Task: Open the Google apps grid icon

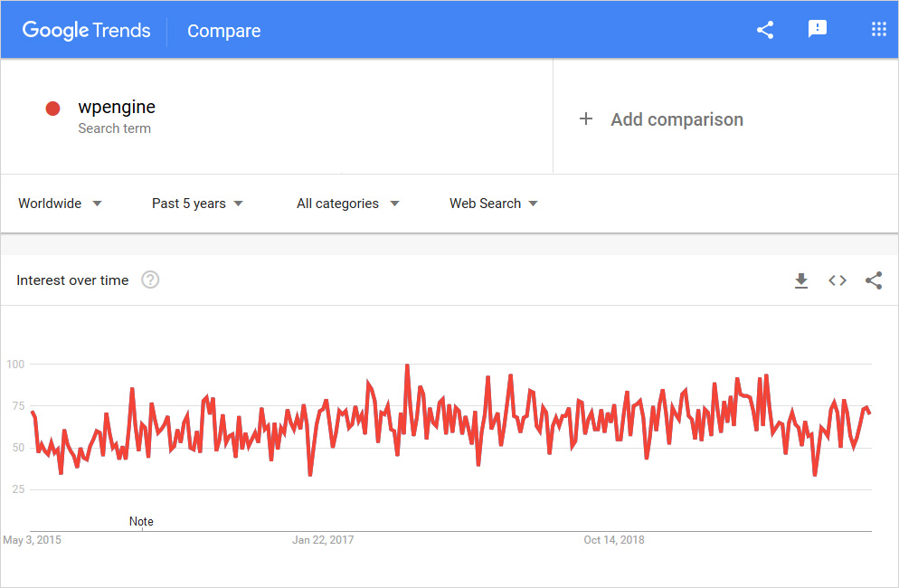Action: click(878, 30)
